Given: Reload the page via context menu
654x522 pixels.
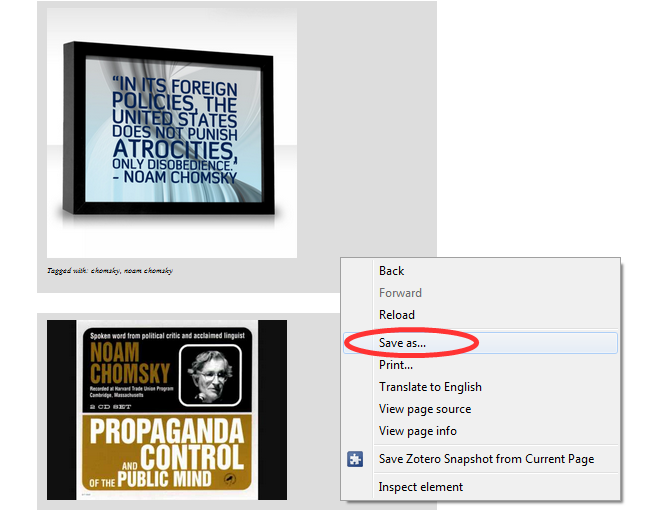Looking at the screenshot, I should (480, 315).
